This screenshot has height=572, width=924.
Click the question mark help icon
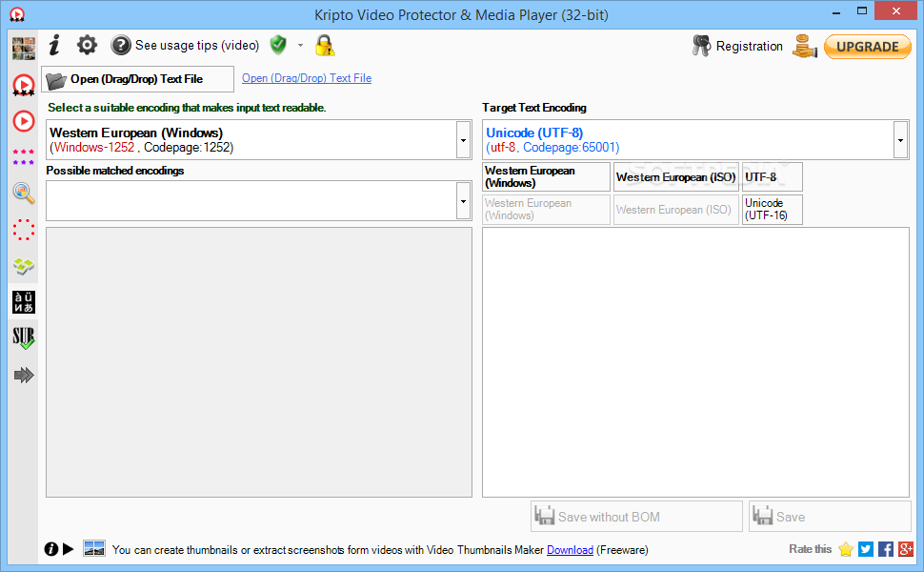coord(121,46)
